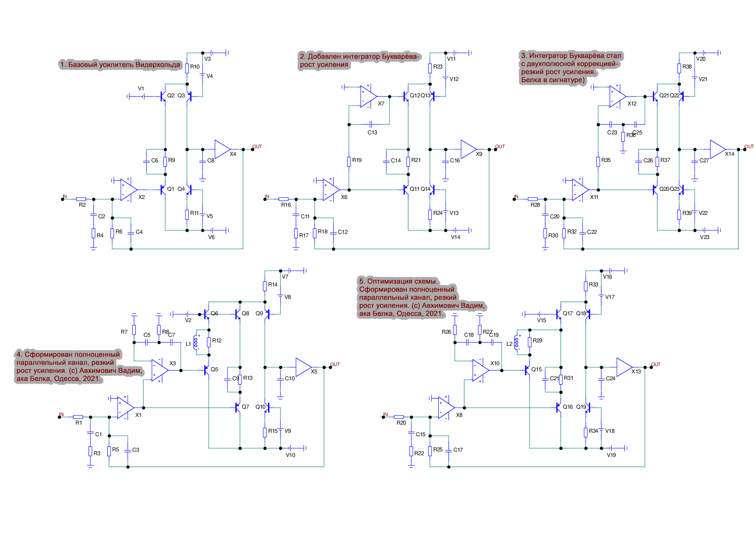Screen dimensions: 756x534
Task: Click the "C10" label text
Action: point(290,379)
